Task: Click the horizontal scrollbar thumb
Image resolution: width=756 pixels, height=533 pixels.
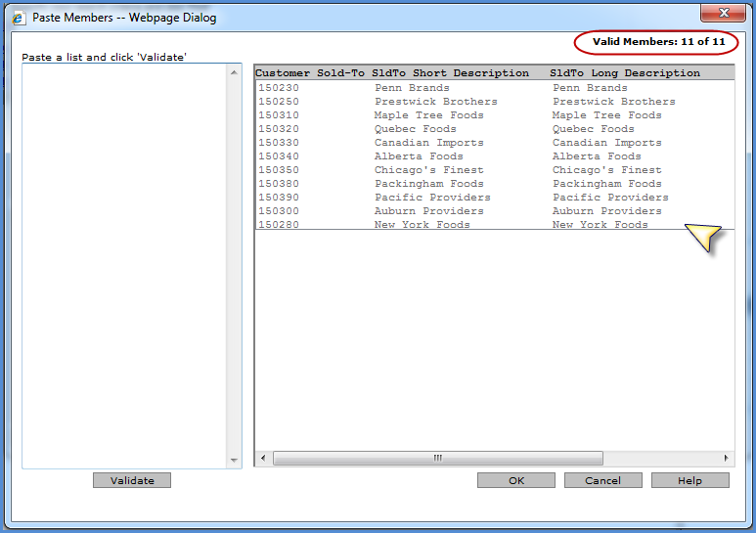Action: (438, 458)
